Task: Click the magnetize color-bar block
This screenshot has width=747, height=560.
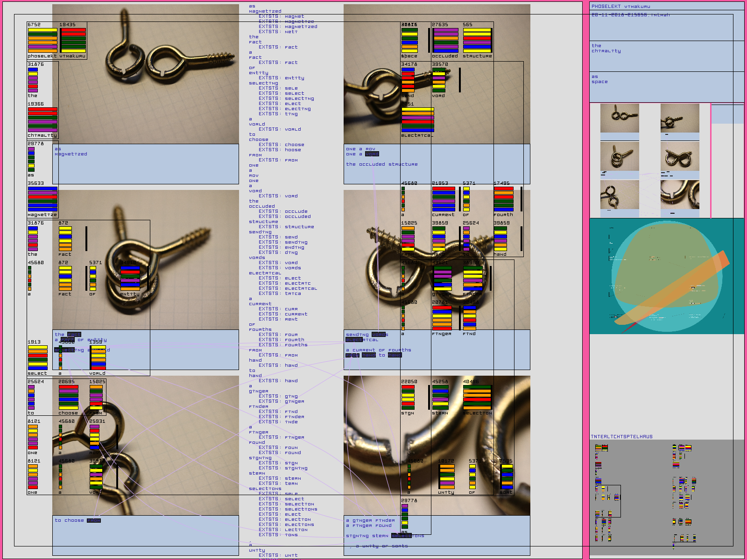Action: click(42, 199)
